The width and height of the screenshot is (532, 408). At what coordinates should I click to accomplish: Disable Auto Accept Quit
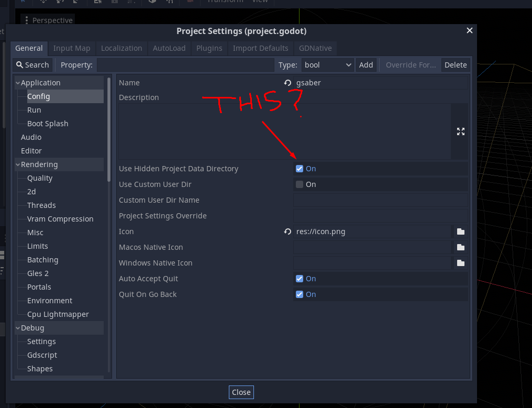click(x=300, y=278)
